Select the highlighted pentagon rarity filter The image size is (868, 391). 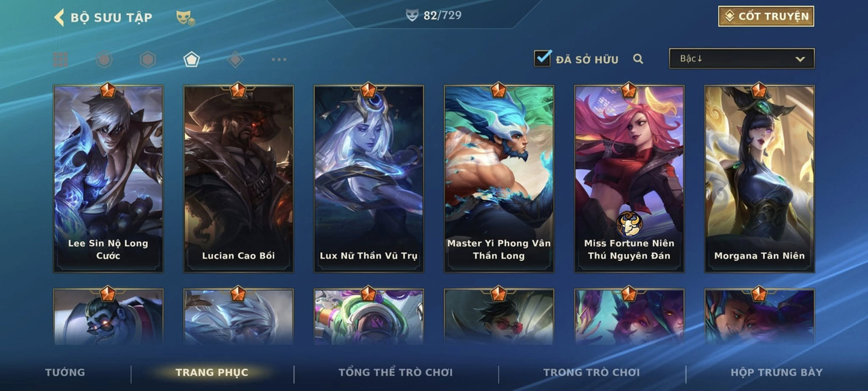pos(191,60)
